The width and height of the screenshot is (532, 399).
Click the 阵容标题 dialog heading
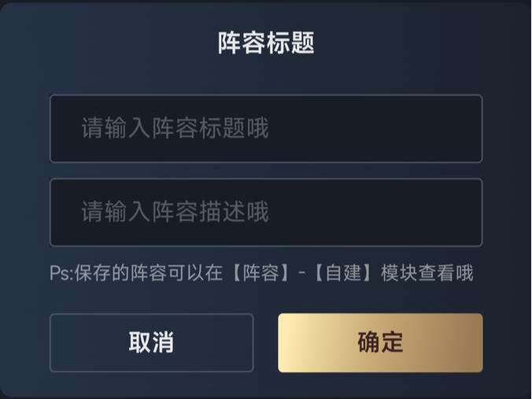pyautogui.click(x=266, y=42)
